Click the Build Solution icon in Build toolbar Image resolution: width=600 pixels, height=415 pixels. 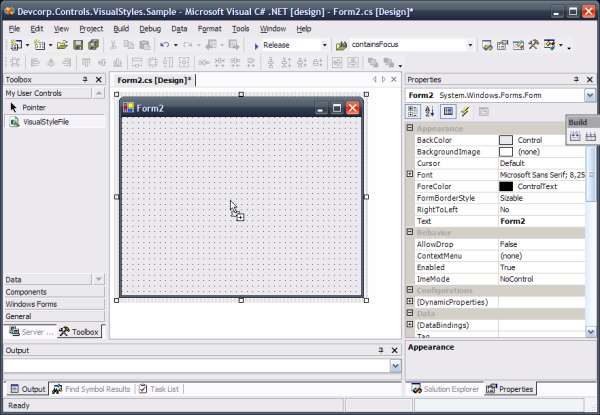tap(575, 136)
